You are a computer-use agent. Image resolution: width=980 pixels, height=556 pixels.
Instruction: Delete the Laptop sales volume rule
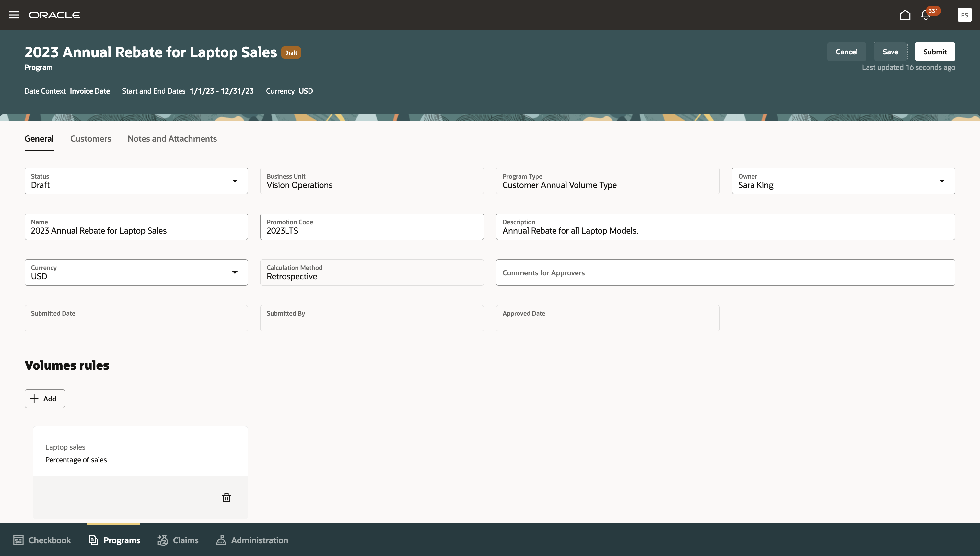pos(226,498)
